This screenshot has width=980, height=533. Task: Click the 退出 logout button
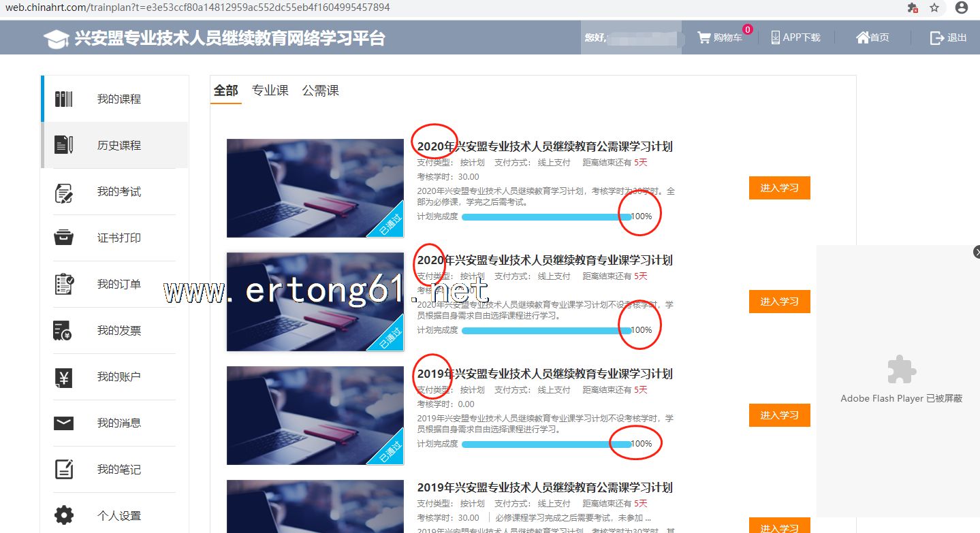coord(948,37)
